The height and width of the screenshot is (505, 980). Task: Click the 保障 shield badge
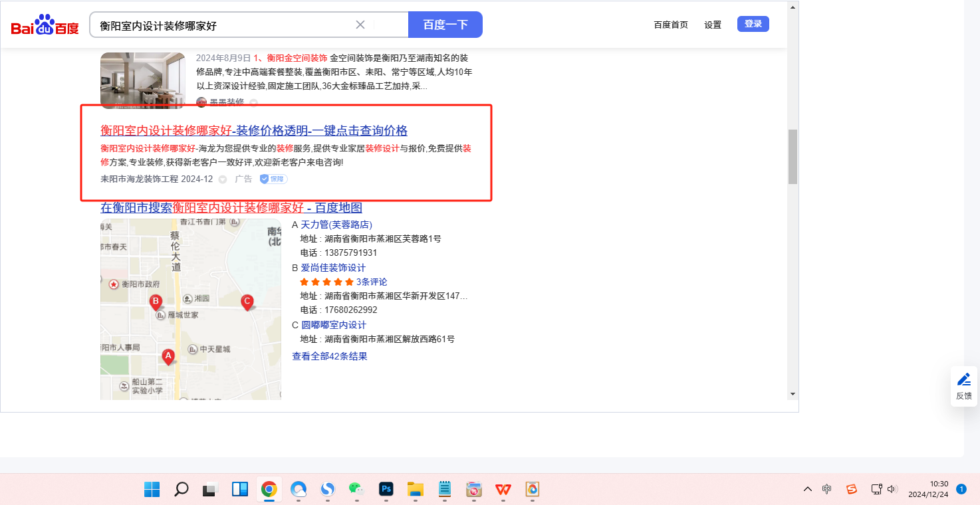pos(273,179)
